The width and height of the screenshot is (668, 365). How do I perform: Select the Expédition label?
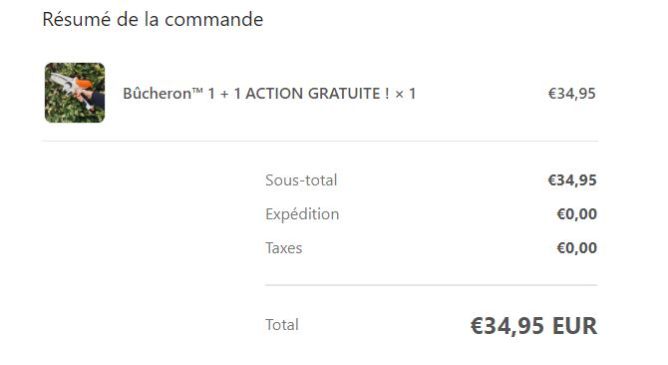(x=302, y=214)
